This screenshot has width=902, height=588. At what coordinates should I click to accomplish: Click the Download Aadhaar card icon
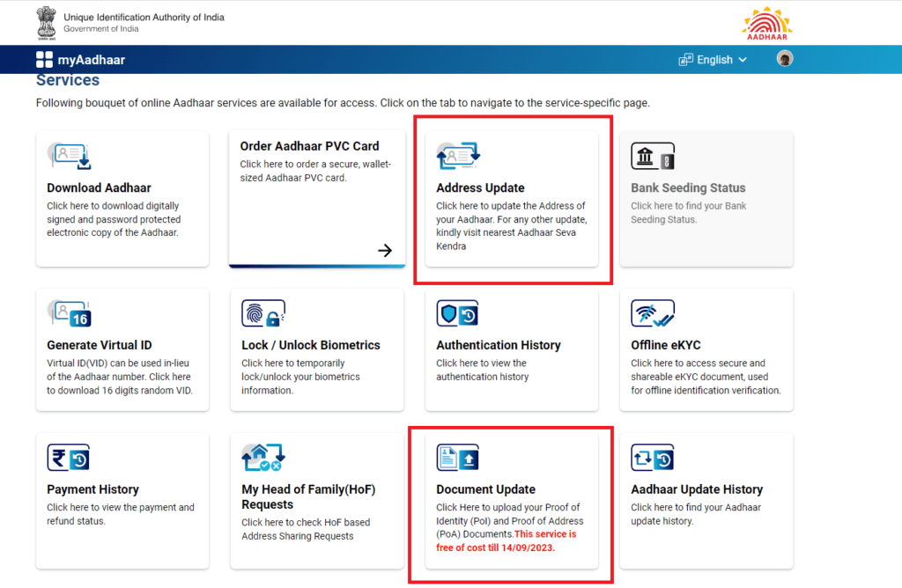pyautogui.click(x=69, y=156)
